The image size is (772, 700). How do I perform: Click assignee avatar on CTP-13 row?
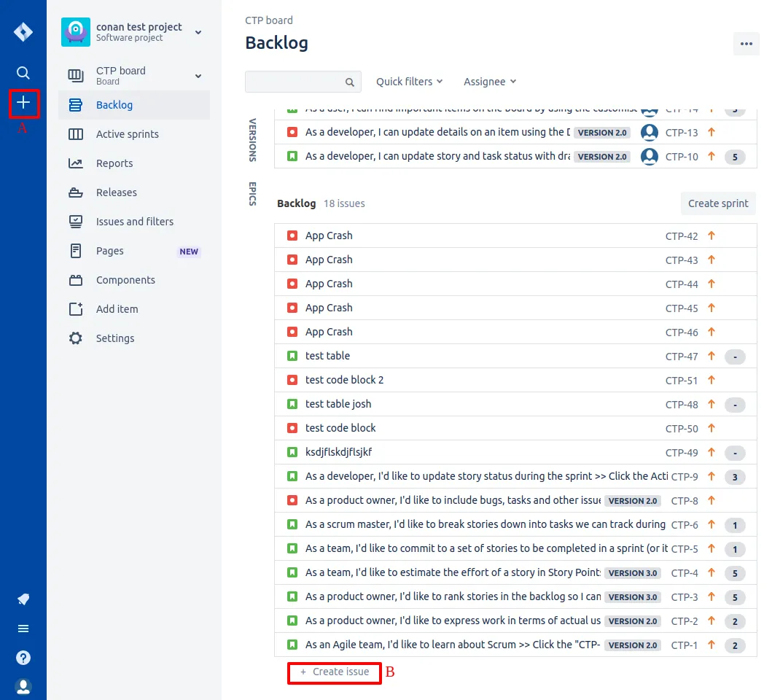click(650, 132)
